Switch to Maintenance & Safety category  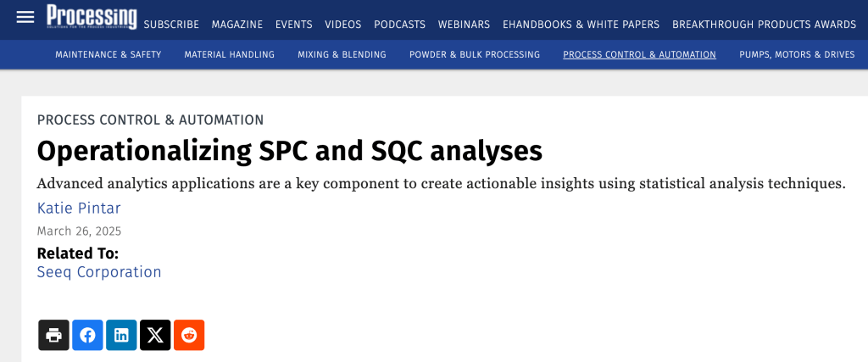pos(108,54)
